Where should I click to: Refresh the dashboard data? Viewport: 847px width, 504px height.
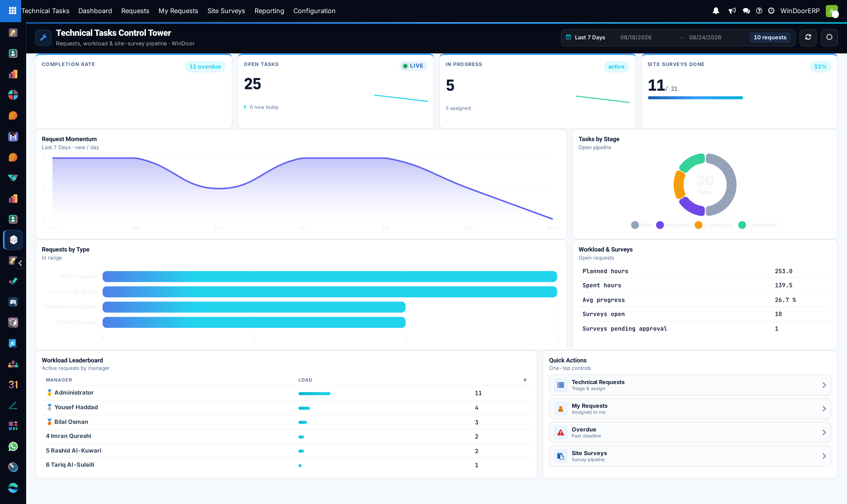pyautogui.click(x=808, y=37)
